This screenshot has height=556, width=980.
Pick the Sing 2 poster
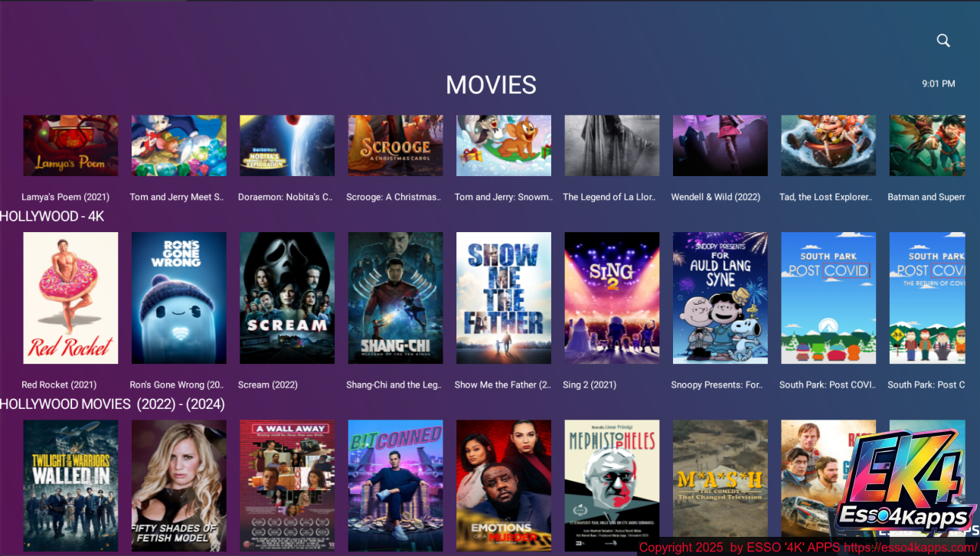pos(612,298)
